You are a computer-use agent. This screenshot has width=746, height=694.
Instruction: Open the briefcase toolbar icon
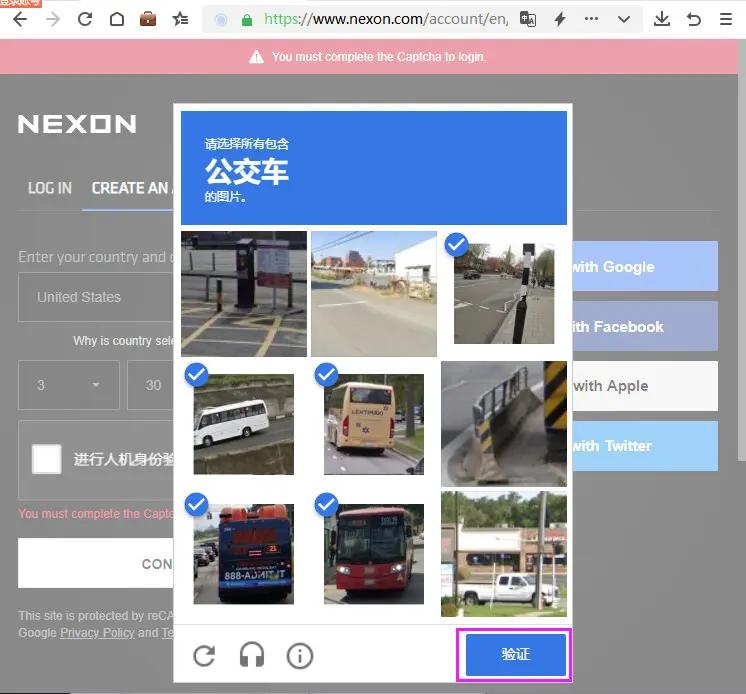point(148,19)
